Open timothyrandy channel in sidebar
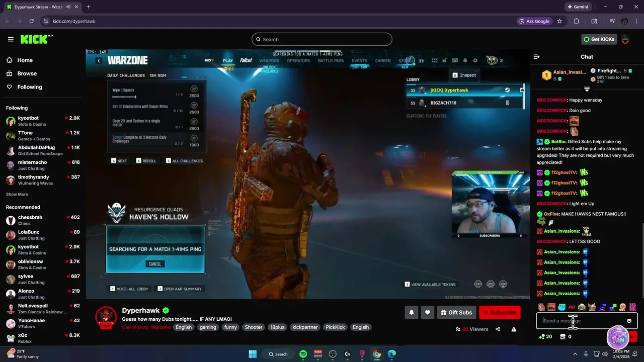This screenshot has width=644, height=362. 43,180
